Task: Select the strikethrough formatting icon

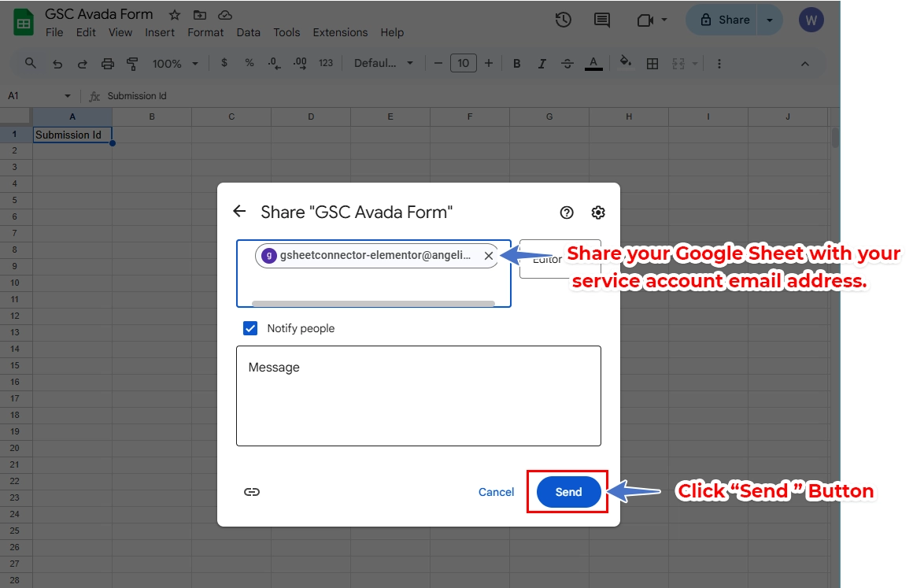Action: [x=567, y=63]
